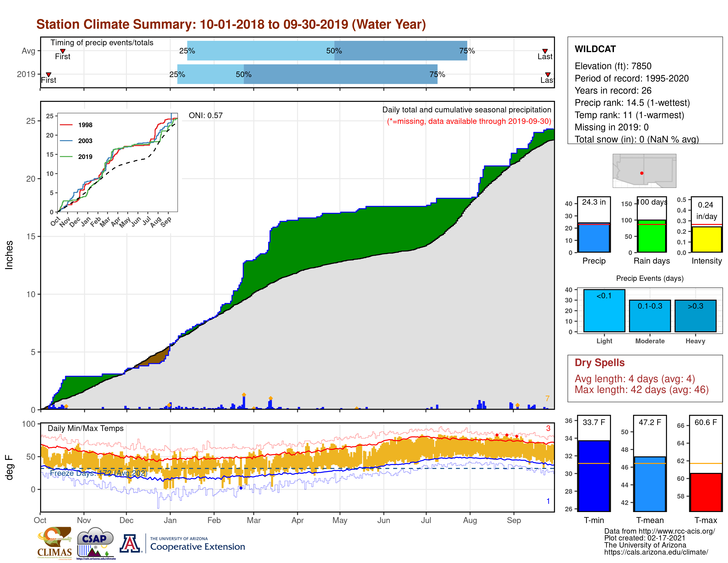Click the Plot created: 02-17-2021 text
This screenshot has width=728, height=563.
pyautogui.click(x=645, y=538)
